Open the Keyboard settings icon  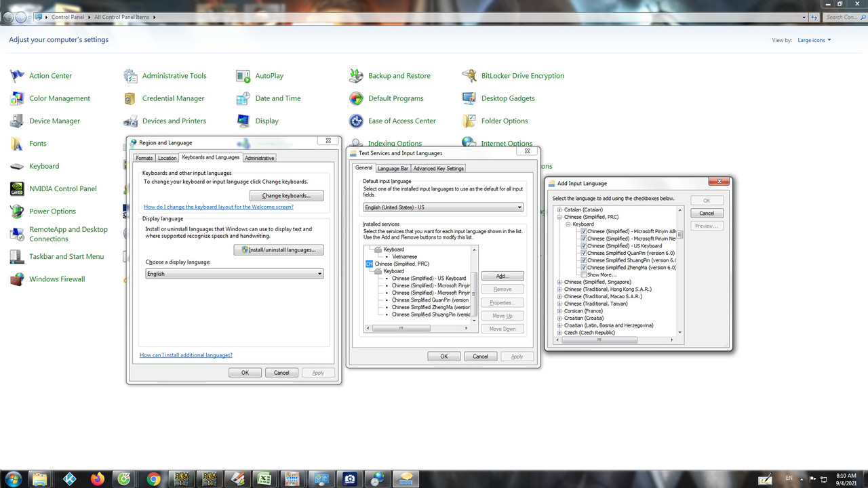click(x=17, y=166)
